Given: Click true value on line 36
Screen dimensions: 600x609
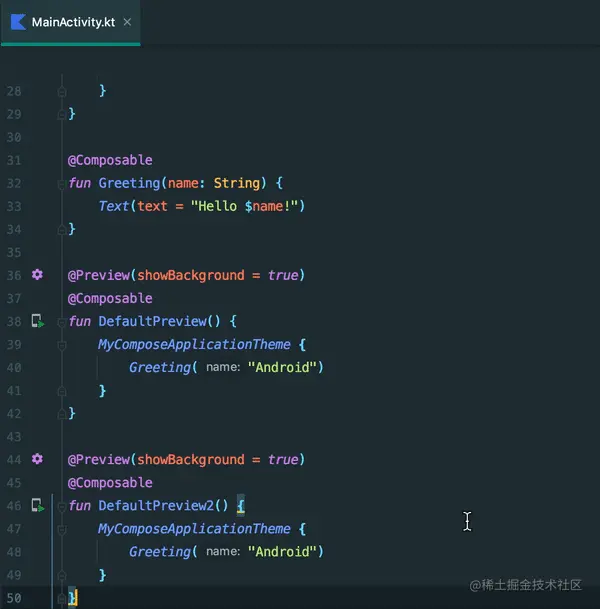Looking at the screenshot, I should point(283,275).
